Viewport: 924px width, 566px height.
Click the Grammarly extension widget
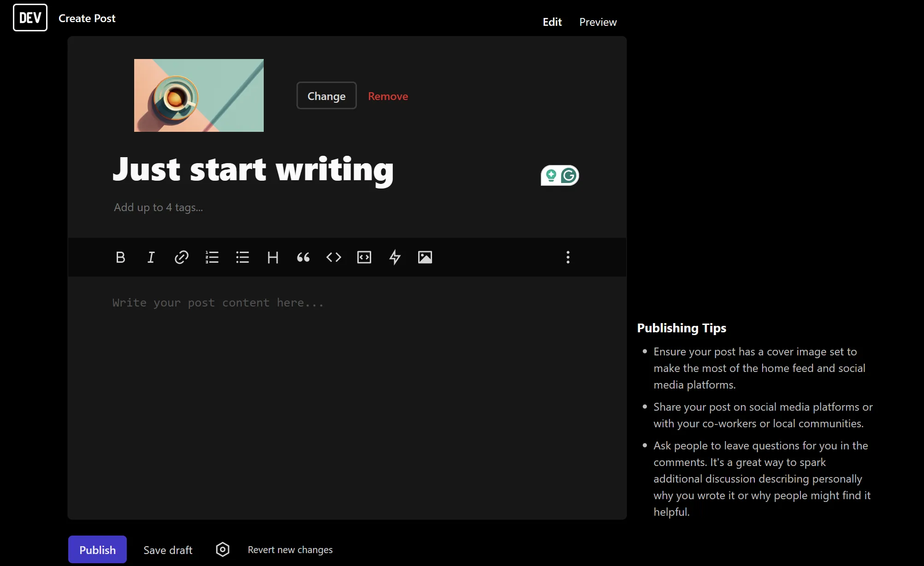pos(569,176)
